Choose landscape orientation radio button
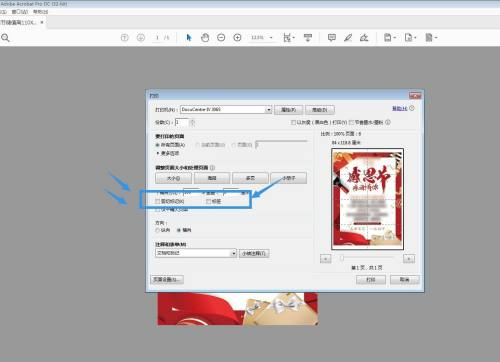 (179, 230)
